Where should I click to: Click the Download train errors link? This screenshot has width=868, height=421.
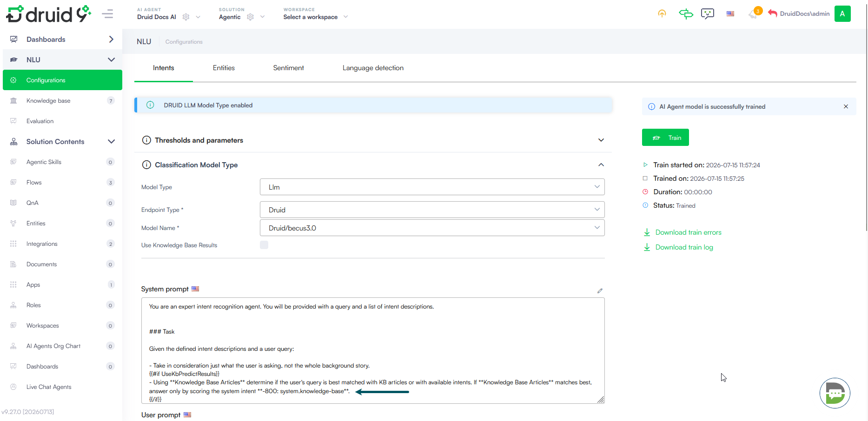point(689,232)
